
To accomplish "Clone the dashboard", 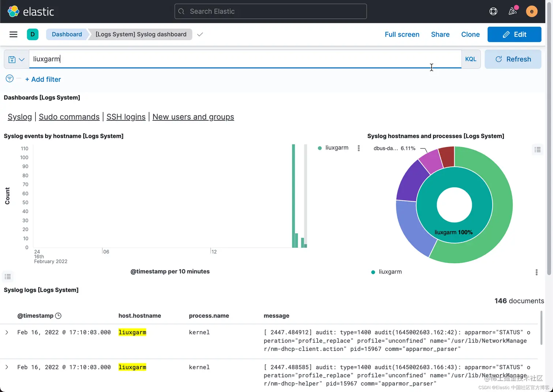I will [x=470, y=34].
